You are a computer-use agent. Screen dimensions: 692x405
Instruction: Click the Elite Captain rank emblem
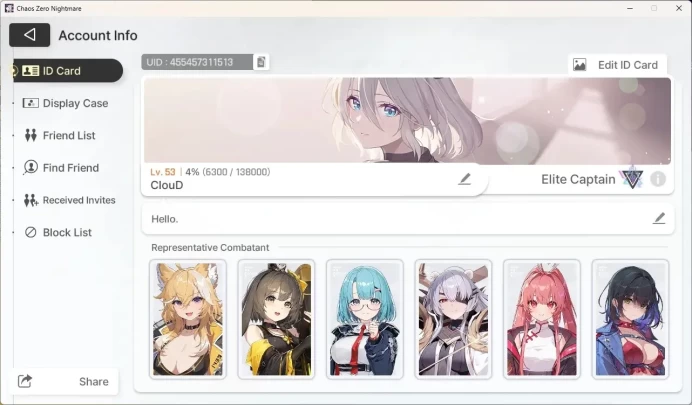pos(632,178)
